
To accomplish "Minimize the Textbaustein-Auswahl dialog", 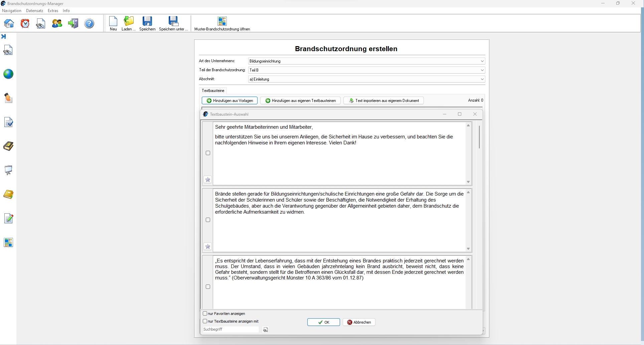I will [445, 114].
